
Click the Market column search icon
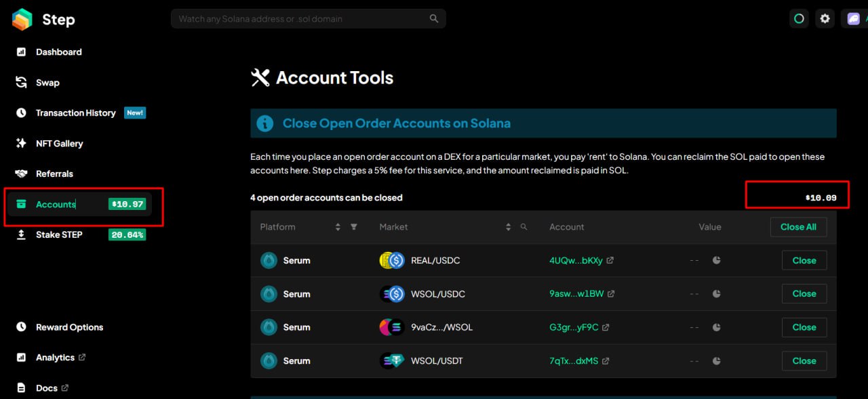pyautogui.click(x=524, y=227)
